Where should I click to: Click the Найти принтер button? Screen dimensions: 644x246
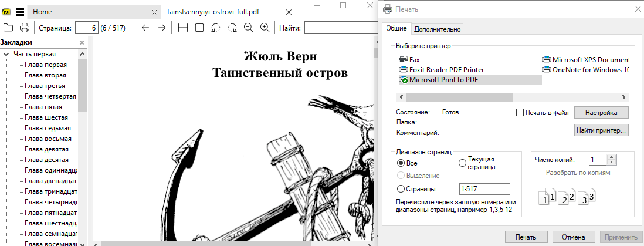(601, 130)
